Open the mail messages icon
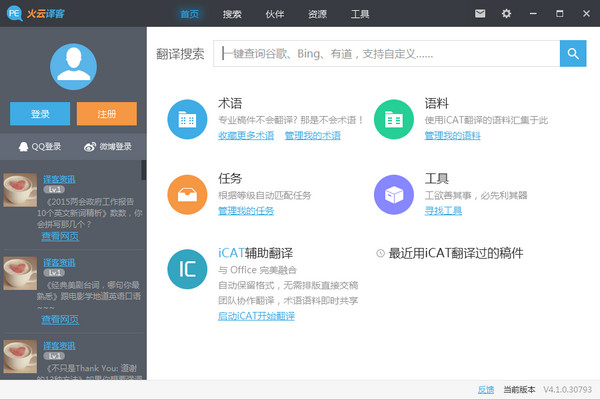This screenshot has width=600, height=400. tap(480, 14)
